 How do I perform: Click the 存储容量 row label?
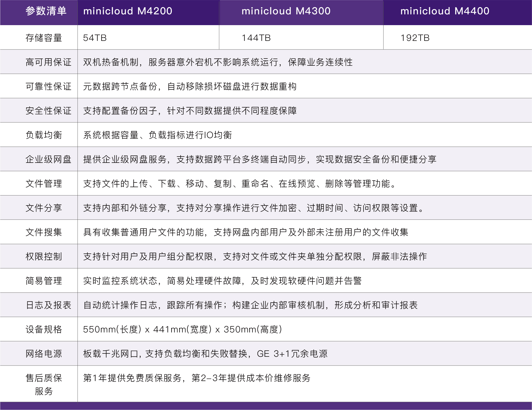tap(44, 38)
